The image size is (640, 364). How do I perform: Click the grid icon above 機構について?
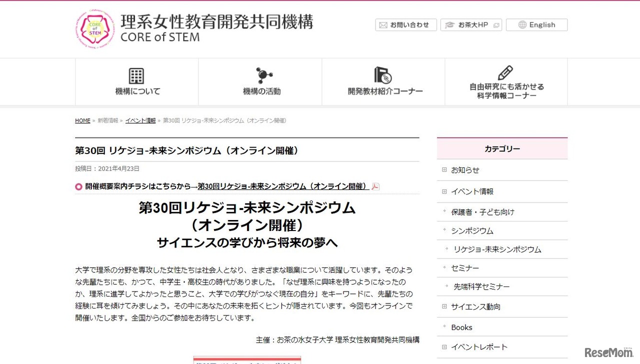pyautogui.click(x=136, y=75)
